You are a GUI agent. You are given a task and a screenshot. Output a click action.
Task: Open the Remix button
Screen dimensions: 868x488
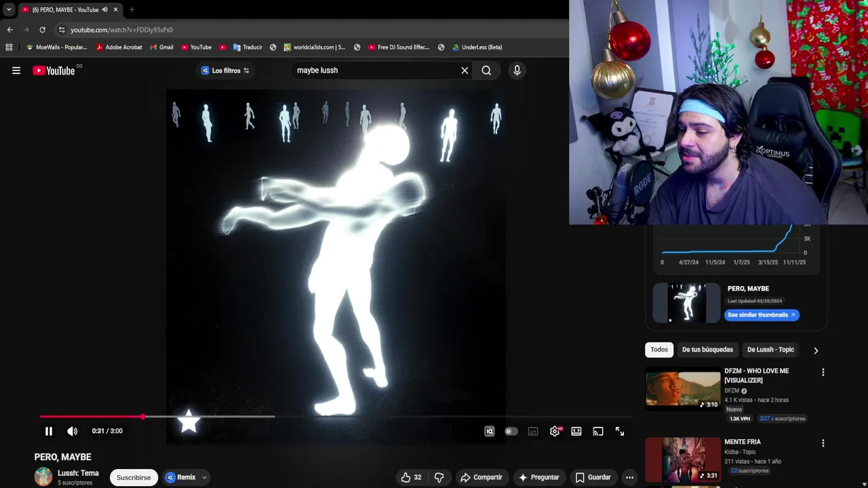pyautogui.click(x=180, y=477)
